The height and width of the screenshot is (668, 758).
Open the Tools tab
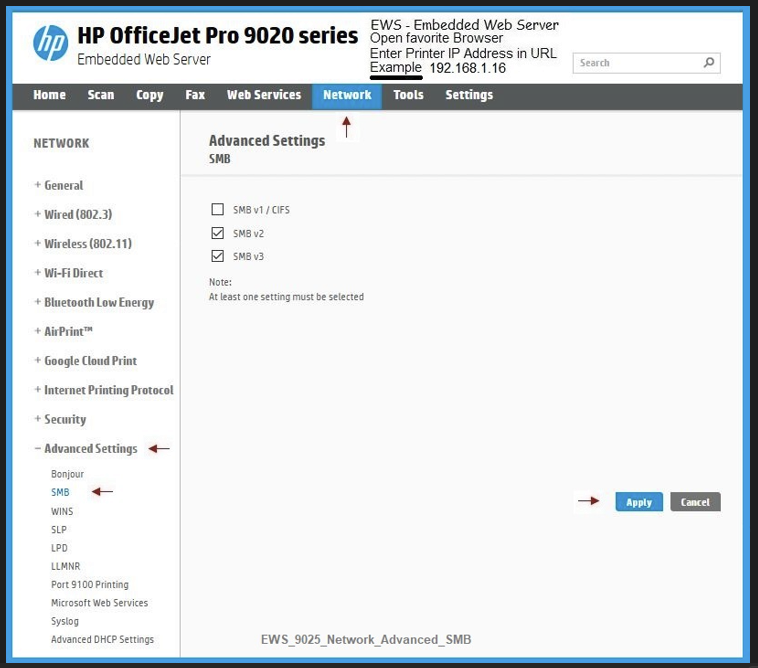408,95
